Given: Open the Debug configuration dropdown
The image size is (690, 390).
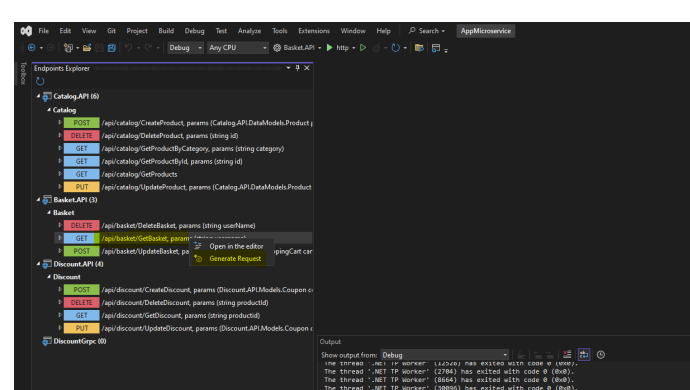Looking at the screenshot, I should point(186,48).
